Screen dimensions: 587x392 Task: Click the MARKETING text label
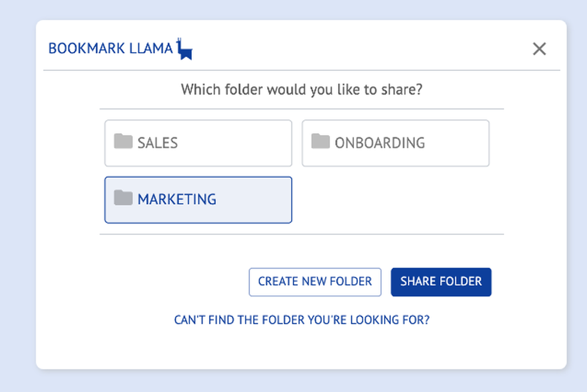177,200
